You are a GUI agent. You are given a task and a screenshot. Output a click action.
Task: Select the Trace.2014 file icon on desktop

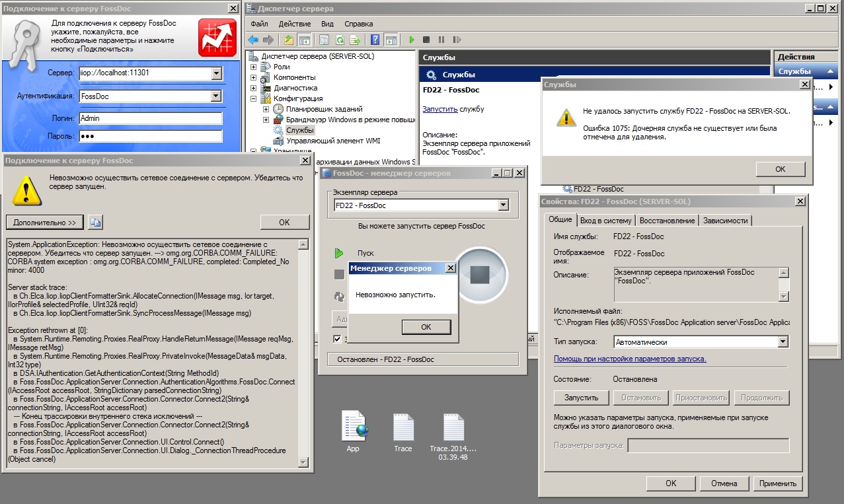(x=453, y=428)
